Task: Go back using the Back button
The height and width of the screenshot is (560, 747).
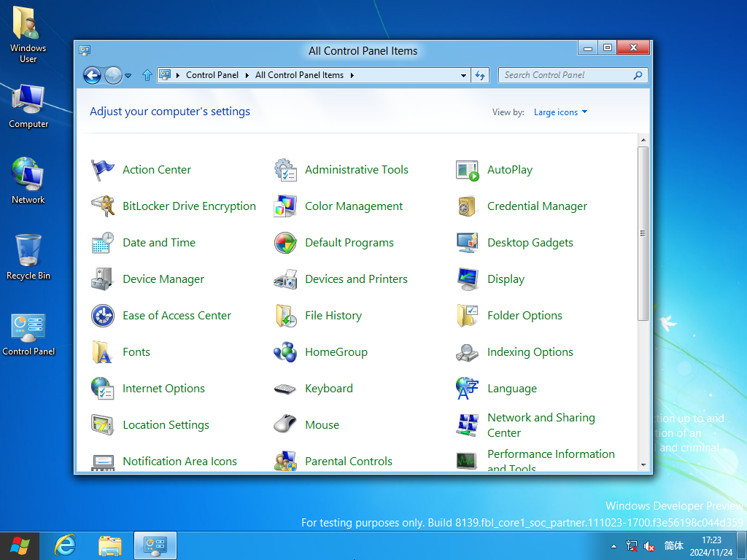Action: tap(92, 75)
